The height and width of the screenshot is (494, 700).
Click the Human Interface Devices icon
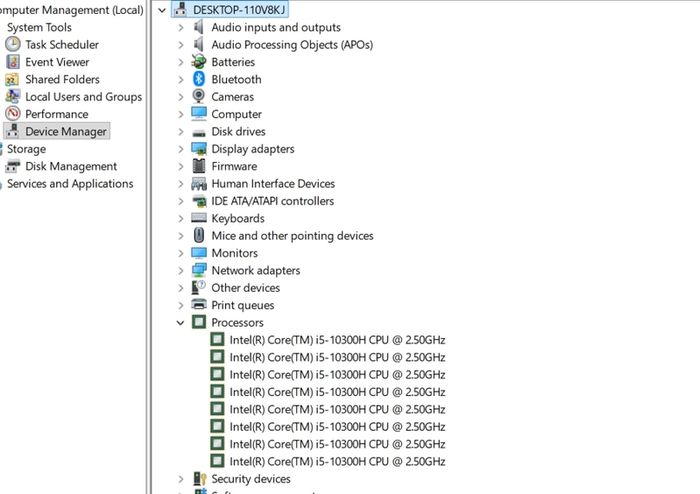click(199, 183)
